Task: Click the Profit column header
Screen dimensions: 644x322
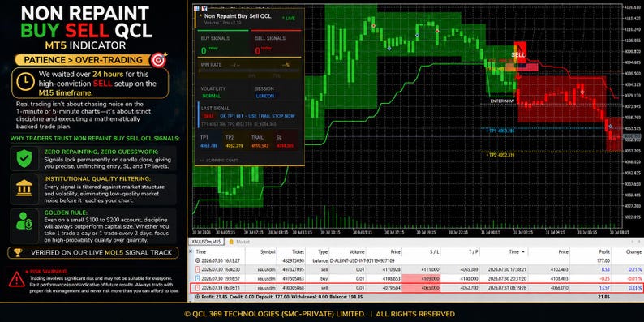Action: 604,251
